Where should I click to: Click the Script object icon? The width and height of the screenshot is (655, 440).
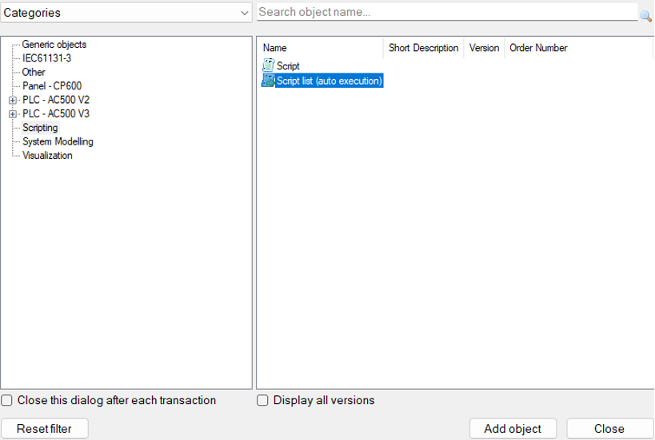268,66
